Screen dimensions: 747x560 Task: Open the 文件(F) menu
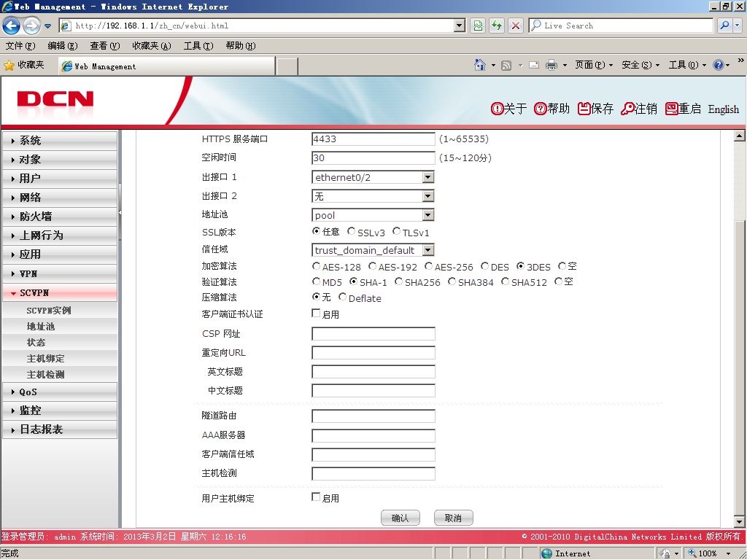20,46
